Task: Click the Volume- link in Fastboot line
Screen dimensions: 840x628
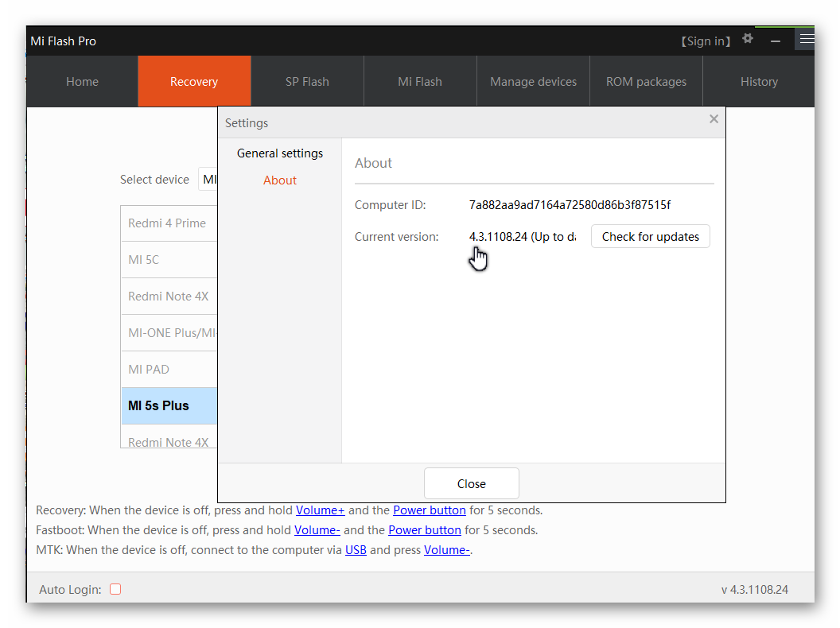Action: coord(317,530)
